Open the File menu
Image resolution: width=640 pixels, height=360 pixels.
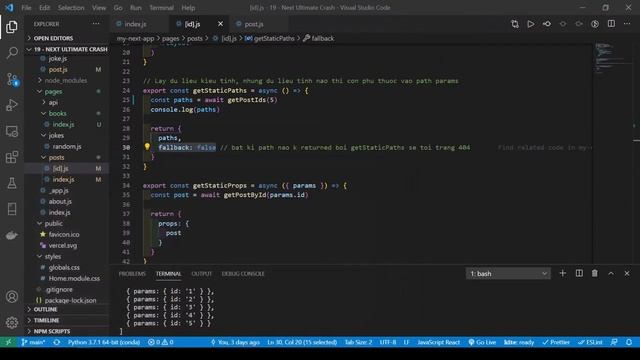tap(26, 8)
